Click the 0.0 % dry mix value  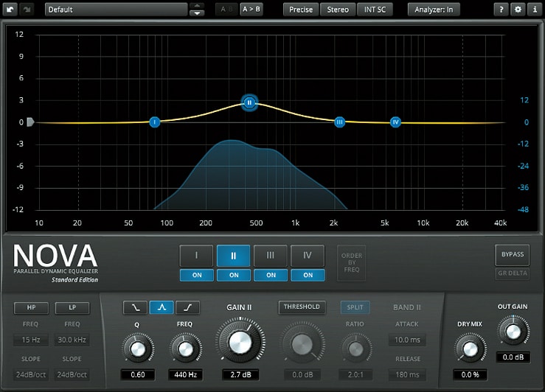click(470, 375)
